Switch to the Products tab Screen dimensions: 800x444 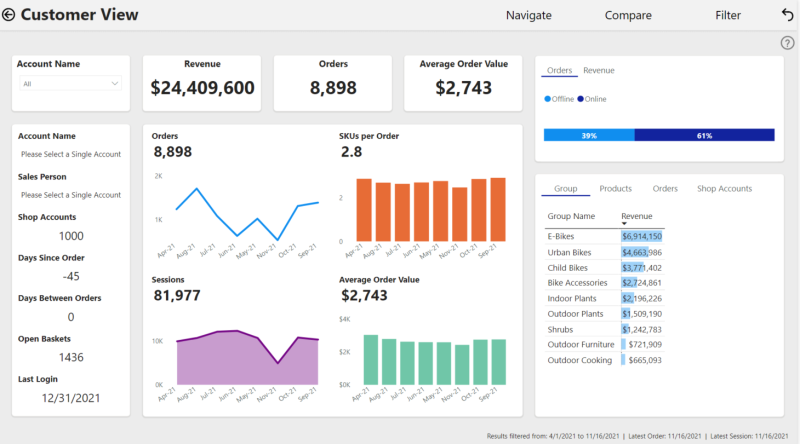tap(615, 188)
